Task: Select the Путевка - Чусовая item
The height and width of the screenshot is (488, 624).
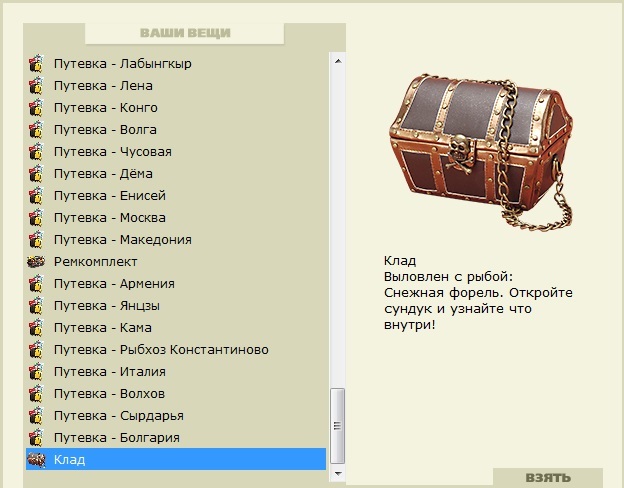Action: tap(176, 151)
